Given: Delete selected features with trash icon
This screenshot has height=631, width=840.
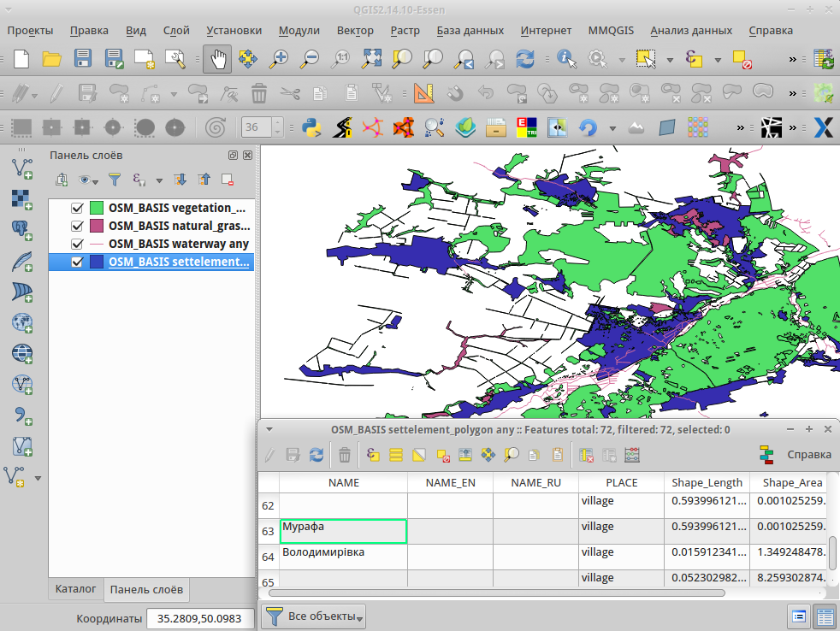Looking at the screenshot, I should (344, 455).
